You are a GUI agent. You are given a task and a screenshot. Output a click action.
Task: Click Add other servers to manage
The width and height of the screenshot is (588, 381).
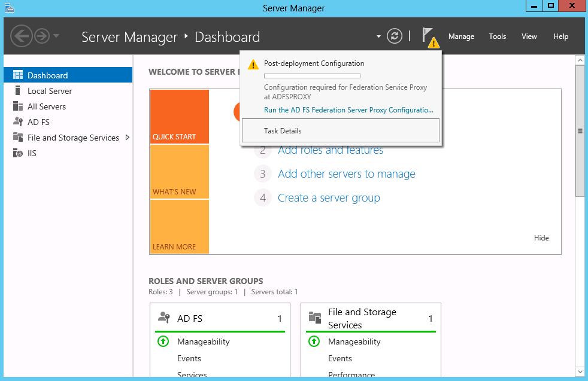click(x=347, y=174)
